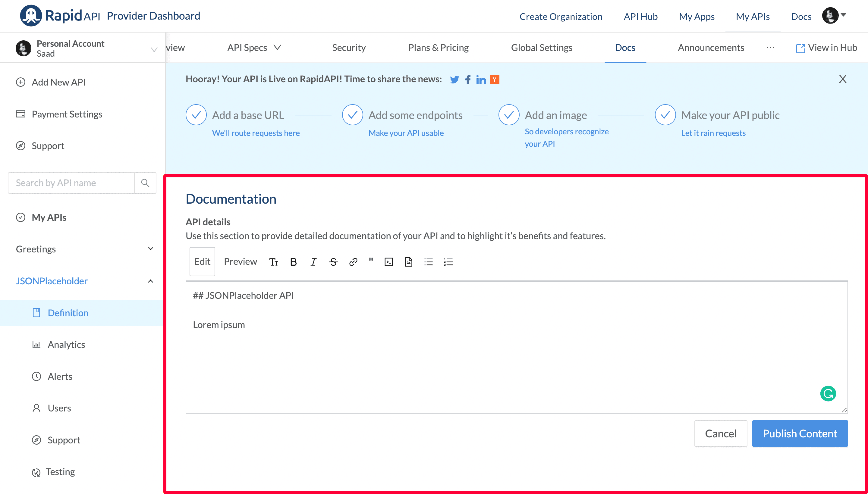
Task: Click the 'Make your API public' checkmark
Action: pos(665,115)
